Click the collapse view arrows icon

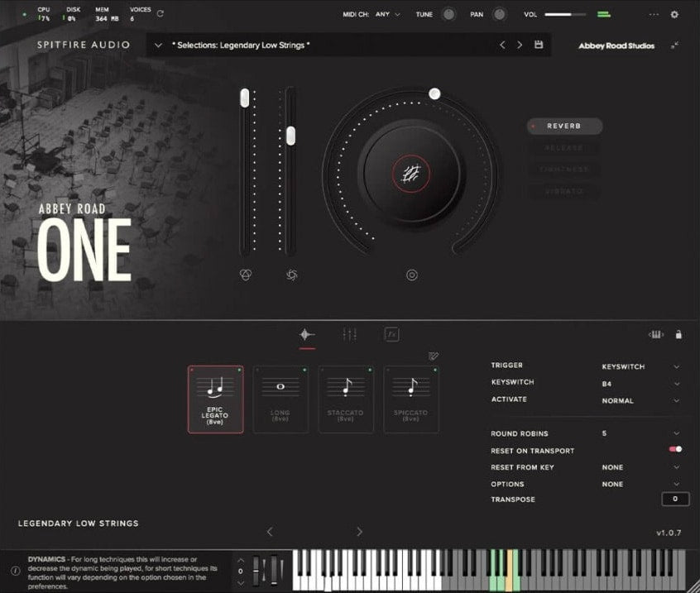[675, 45]
